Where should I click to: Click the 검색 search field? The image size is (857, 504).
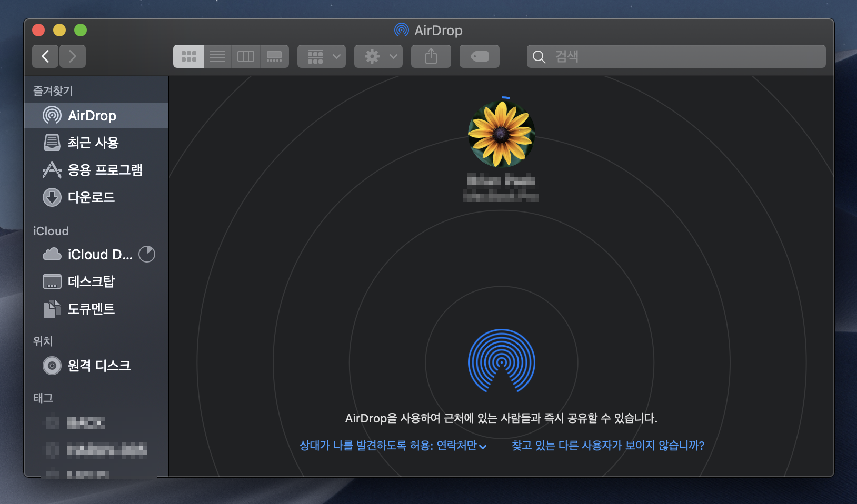coord(676,56)
